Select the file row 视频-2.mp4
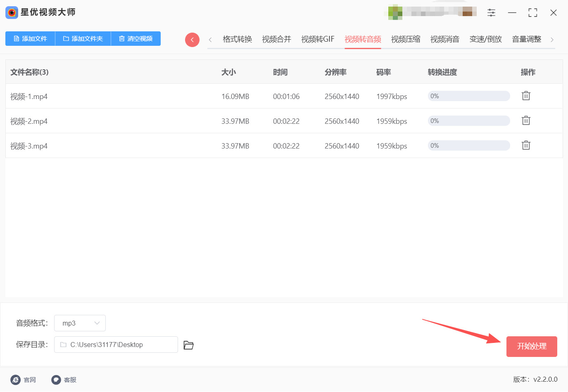 (284, 121)
